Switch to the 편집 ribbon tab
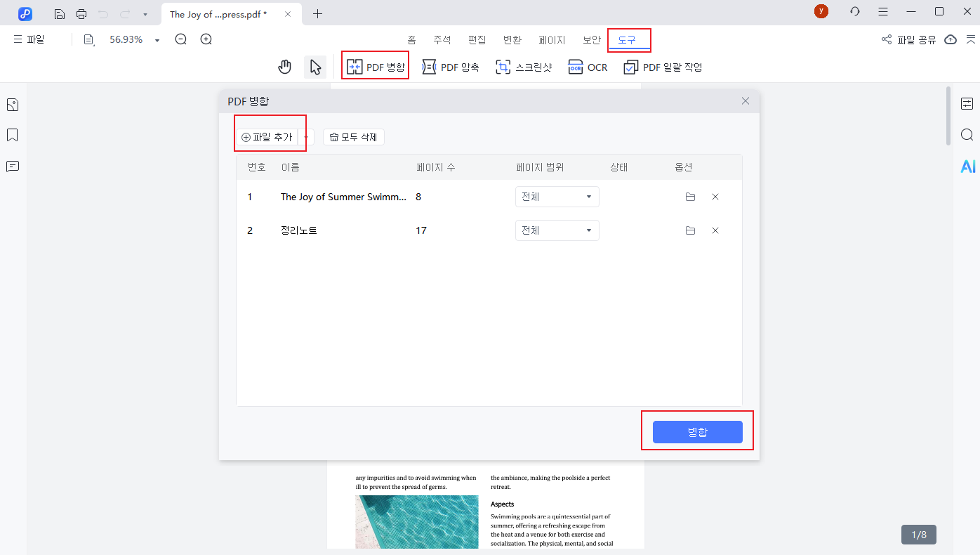The height and width of the screenshot is (555, 980). 477,40
